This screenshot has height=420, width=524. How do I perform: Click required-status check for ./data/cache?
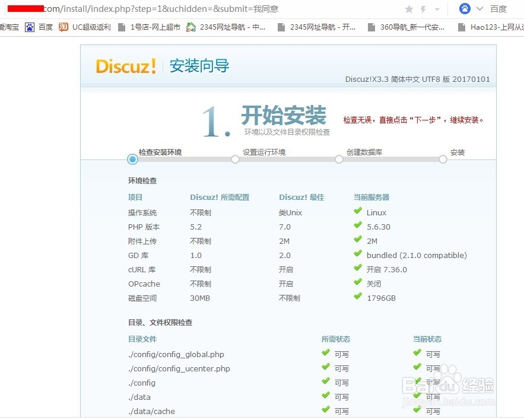(326, 409)
